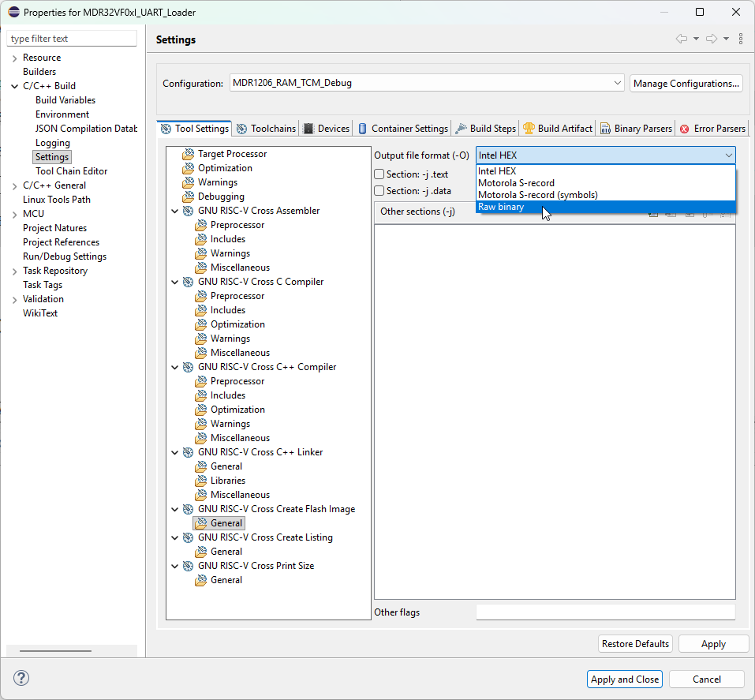Select Raw binary from the format list
755x700 pixels.
tap(501, 207)
